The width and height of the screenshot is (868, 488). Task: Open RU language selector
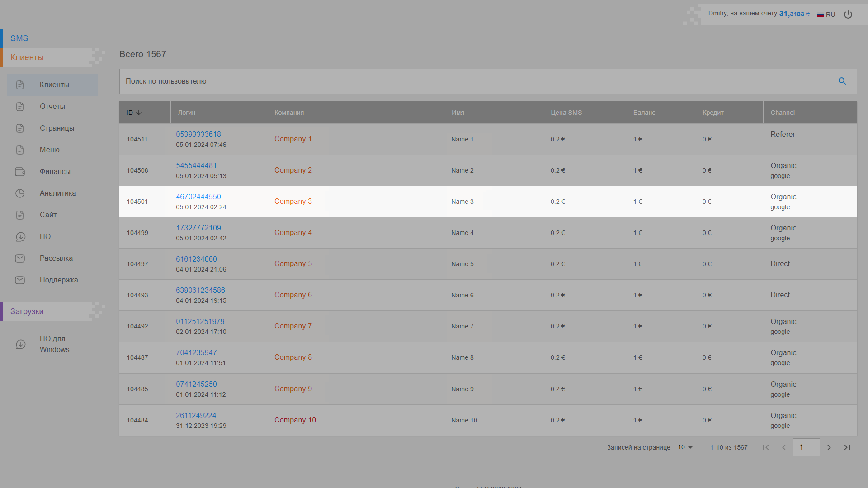[826, 14]
